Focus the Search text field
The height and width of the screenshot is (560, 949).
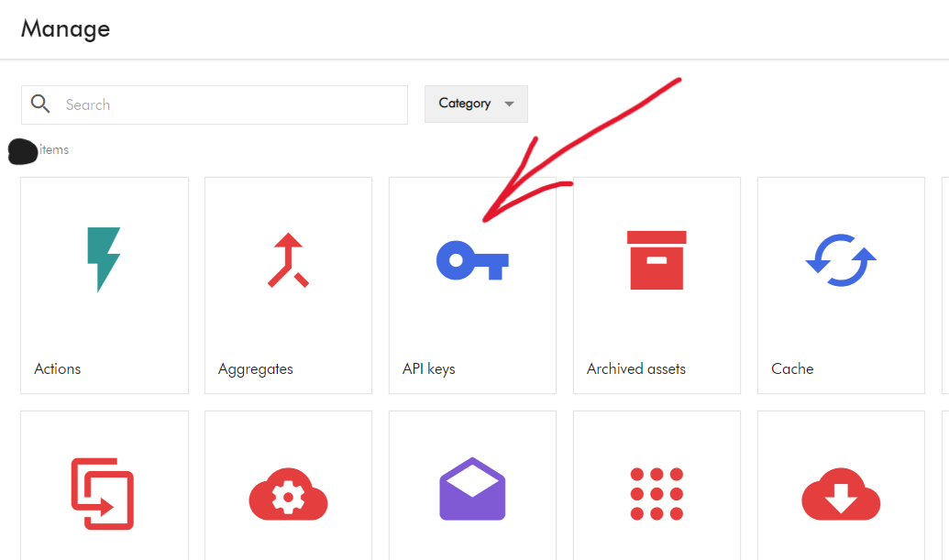point(229,104)
